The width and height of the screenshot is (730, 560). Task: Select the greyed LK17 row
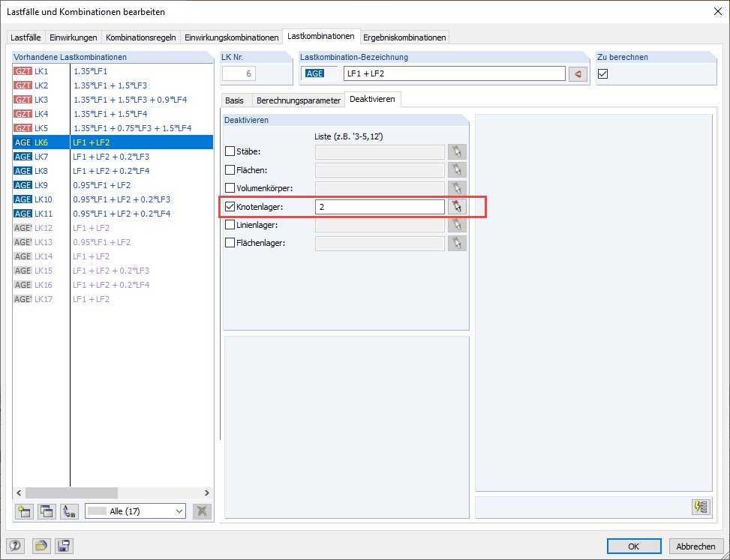113,299
